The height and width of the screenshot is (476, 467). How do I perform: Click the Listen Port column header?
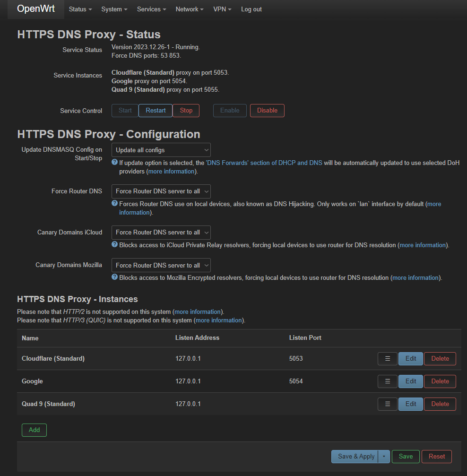[305, 338]
